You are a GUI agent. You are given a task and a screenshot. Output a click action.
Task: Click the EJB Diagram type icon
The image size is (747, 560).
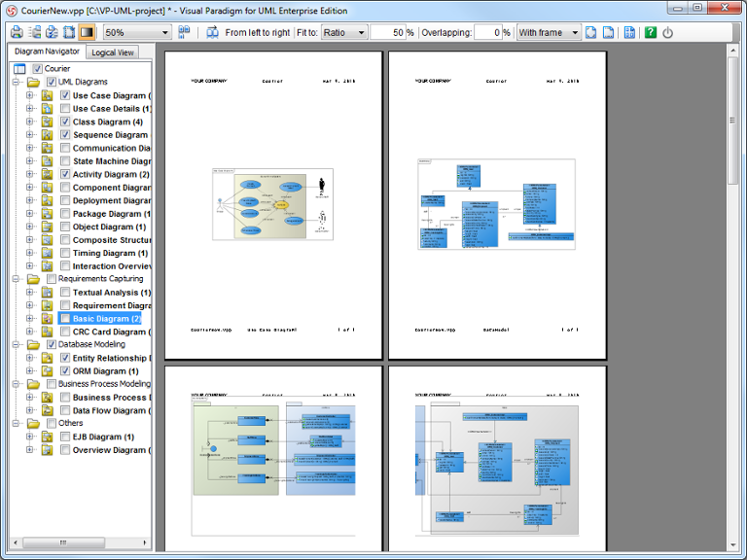point(47,437)
